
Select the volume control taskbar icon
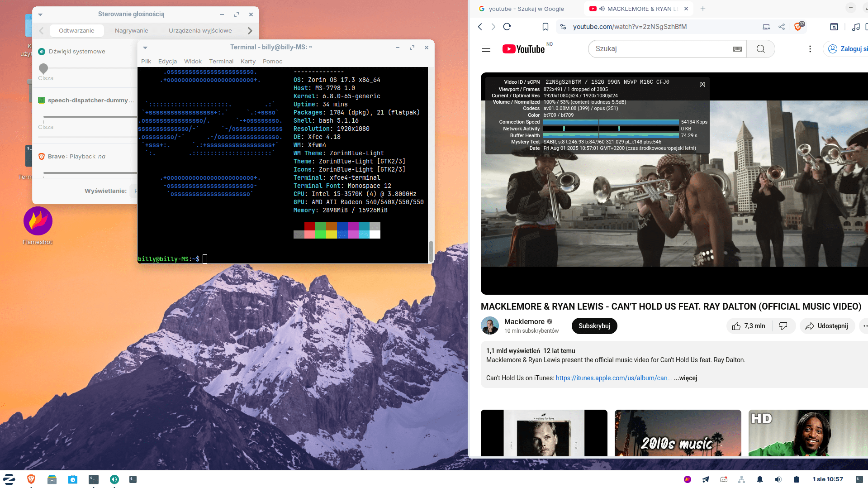click(x=114, y=479)
